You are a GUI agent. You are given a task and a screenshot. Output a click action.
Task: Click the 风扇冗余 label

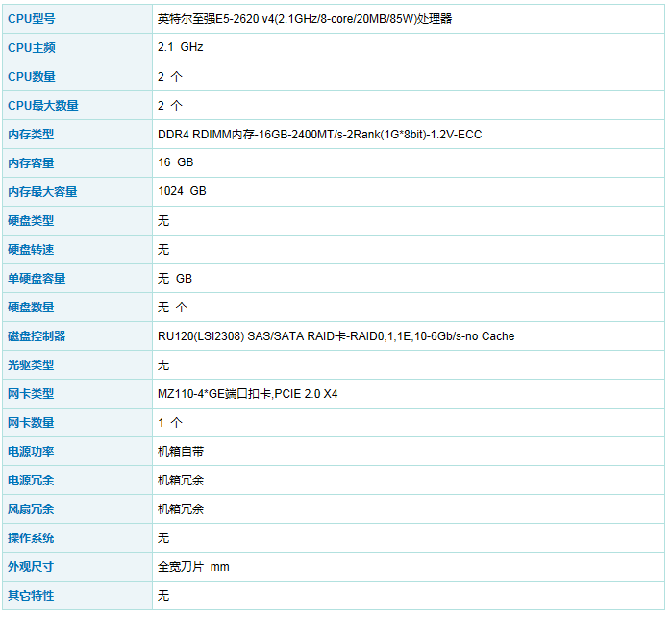(31, 509)
